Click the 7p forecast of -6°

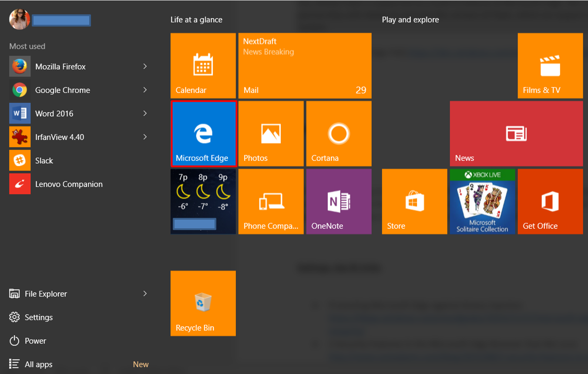(x=183, y=192)
